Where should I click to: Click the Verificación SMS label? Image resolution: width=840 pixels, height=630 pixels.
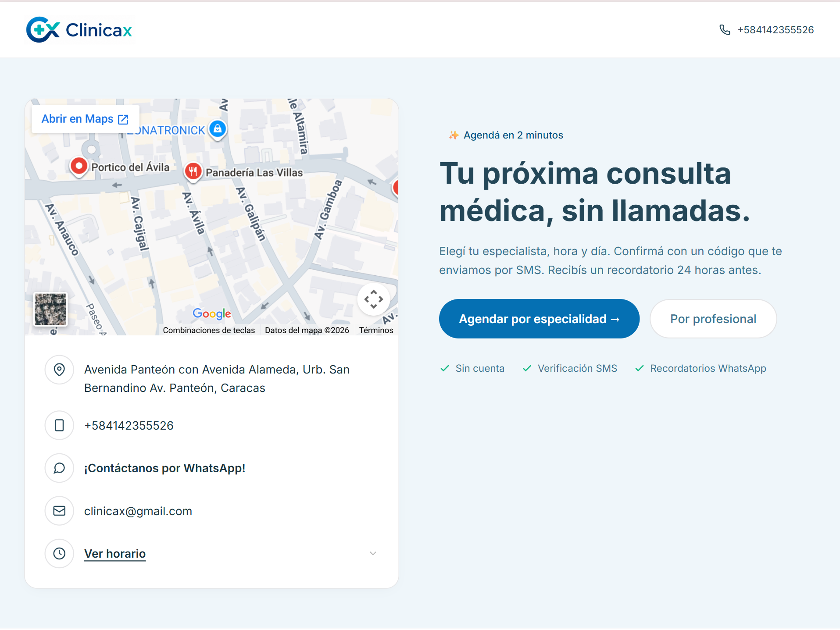(570, 368)
